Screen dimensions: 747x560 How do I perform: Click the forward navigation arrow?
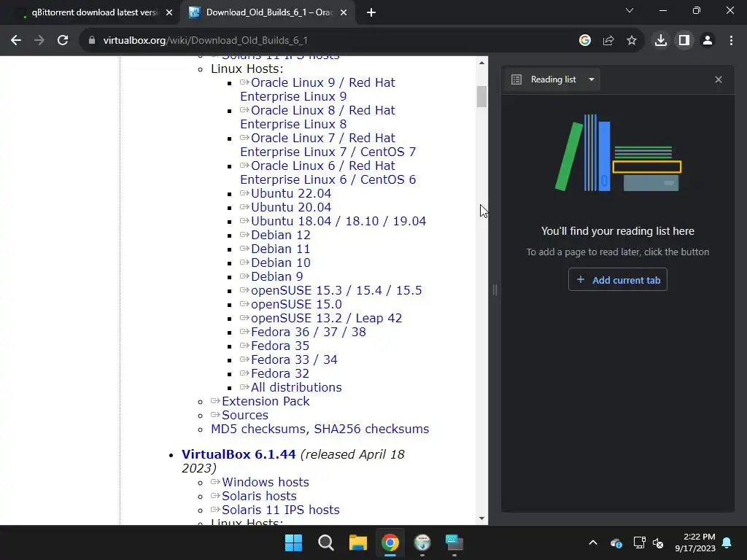click(39, 41)
